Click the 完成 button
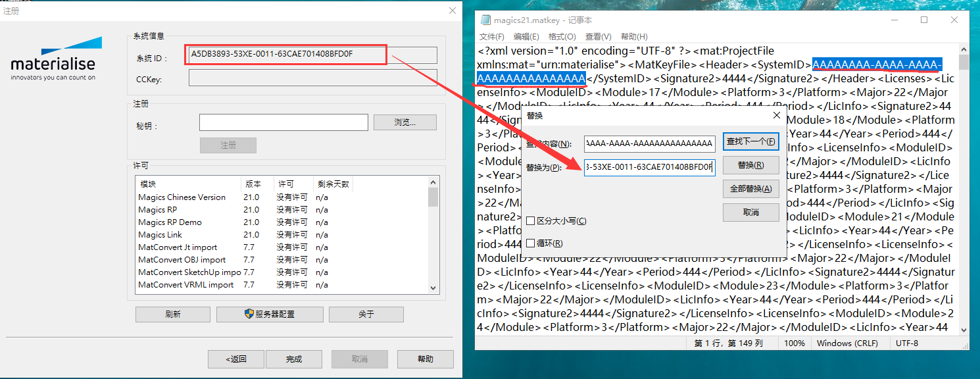980x379 pixels. 294,359
